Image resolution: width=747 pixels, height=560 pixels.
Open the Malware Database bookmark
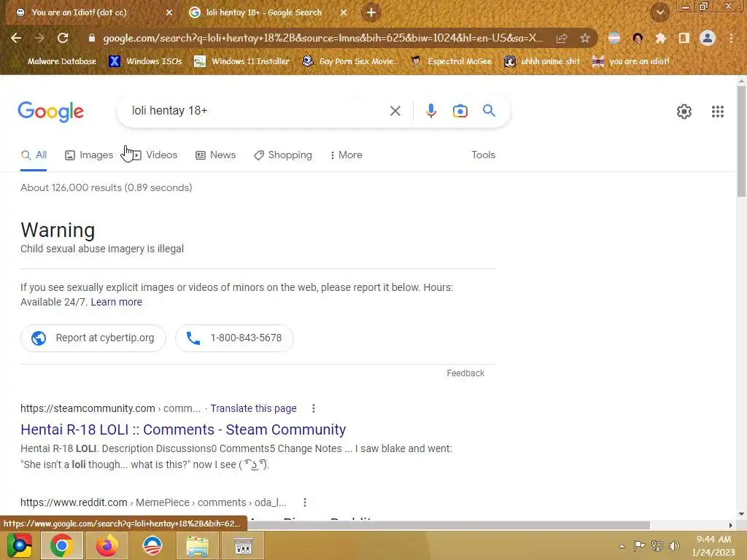pos(62,61)
